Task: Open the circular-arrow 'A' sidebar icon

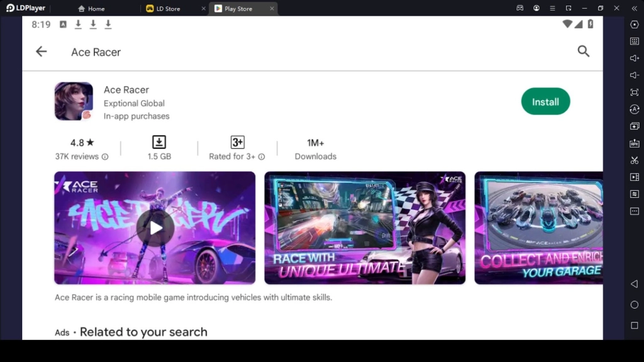Action: click(x=635, y=109)
